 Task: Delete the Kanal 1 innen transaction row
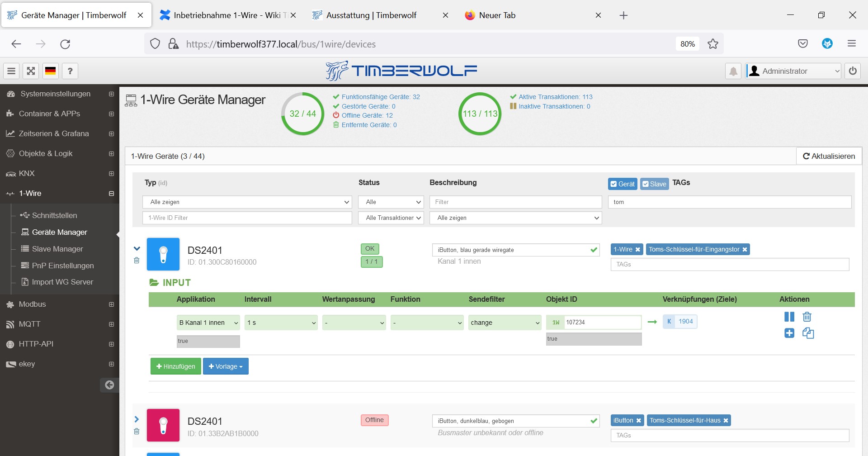tap(807, 317)
